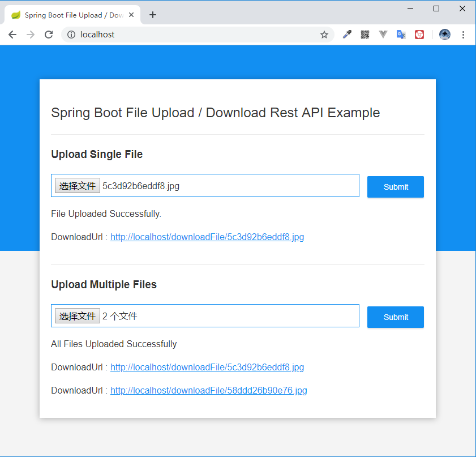The width and height of the screenshot is (476, 457).
Task: Bookmark this page with the star icon
Action: coord(324,35)
